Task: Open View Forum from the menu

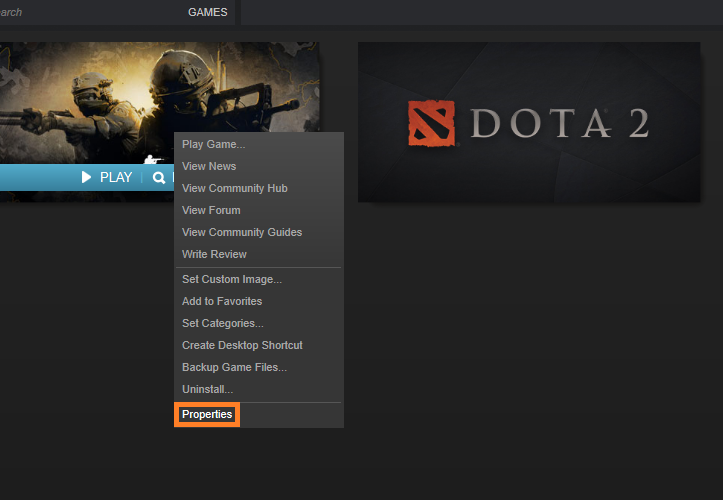Action: pyautogui.click(x=212, y=210)
